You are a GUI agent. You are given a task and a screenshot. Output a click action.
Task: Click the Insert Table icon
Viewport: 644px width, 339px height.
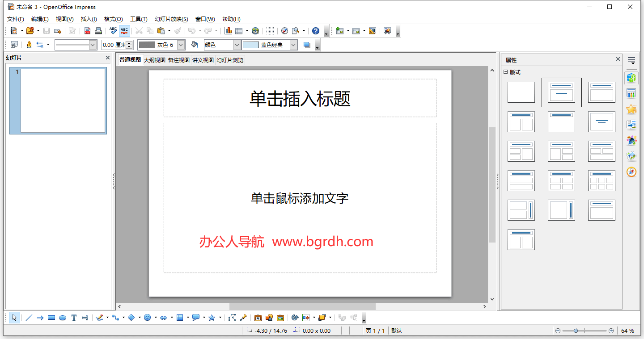point(238,31)
